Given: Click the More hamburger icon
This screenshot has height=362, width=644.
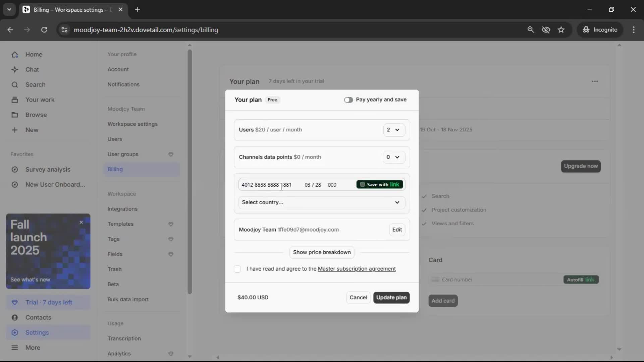Looking at the screenshot, I should 15,348.
